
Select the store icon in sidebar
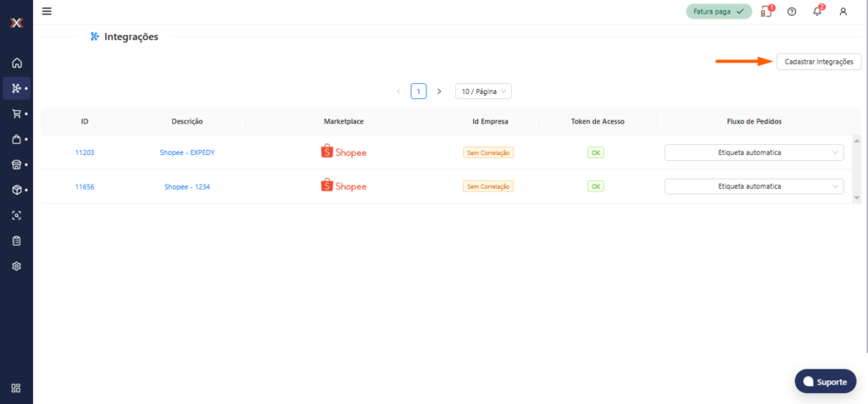click(x=16, y=164)
